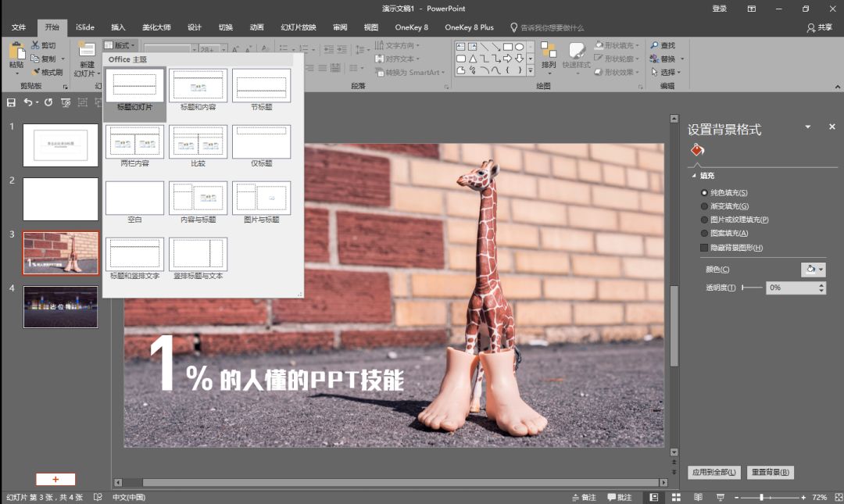Close the Format Background pane
Screen dimensions: 844x504
click(832, 127)
